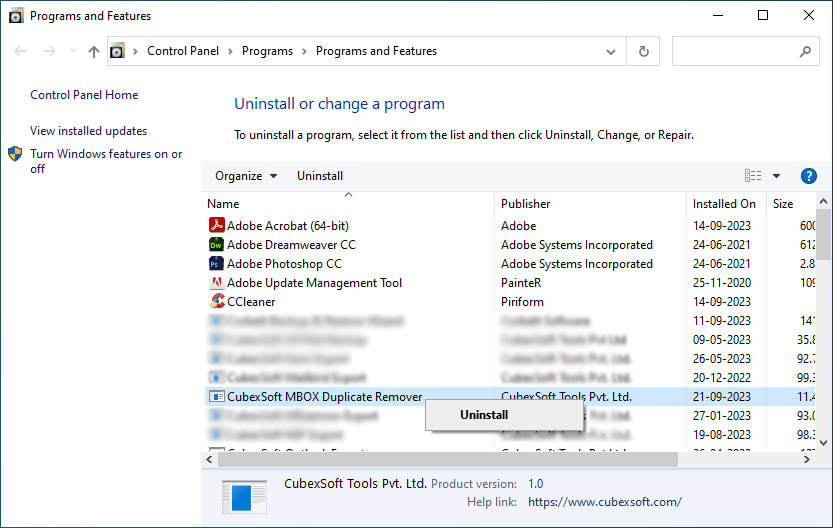The width and height of the screenshot is (833, 528).
Task: Click the Adobe Photoshop CC icon
Action: click(216, 263)
